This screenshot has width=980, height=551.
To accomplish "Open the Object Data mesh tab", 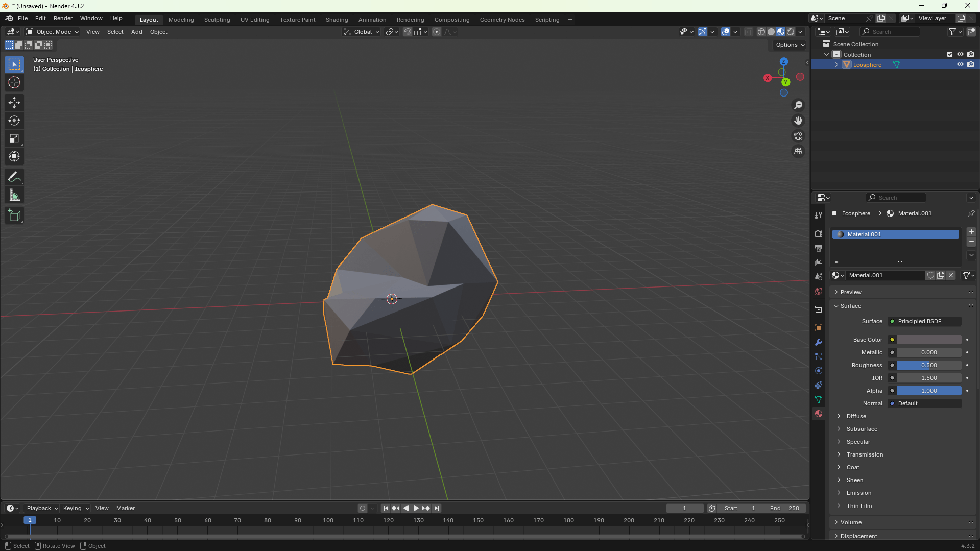I will point(819,399).
